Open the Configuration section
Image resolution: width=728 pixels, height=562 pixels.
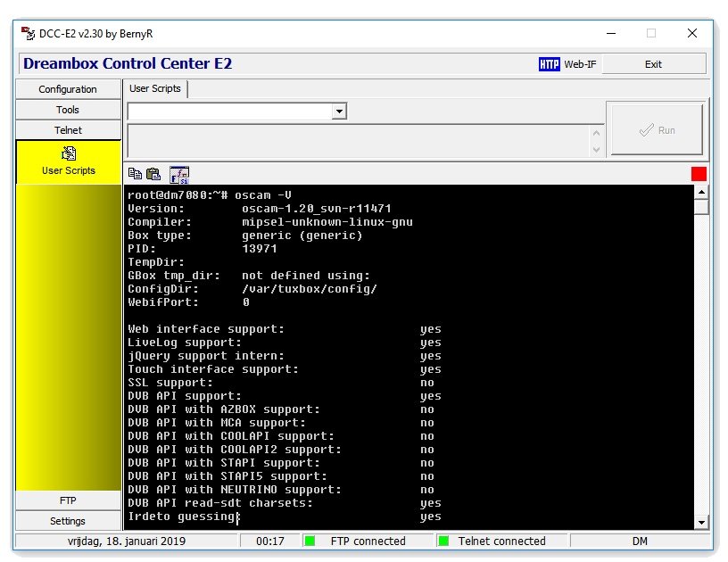(68, 89)
